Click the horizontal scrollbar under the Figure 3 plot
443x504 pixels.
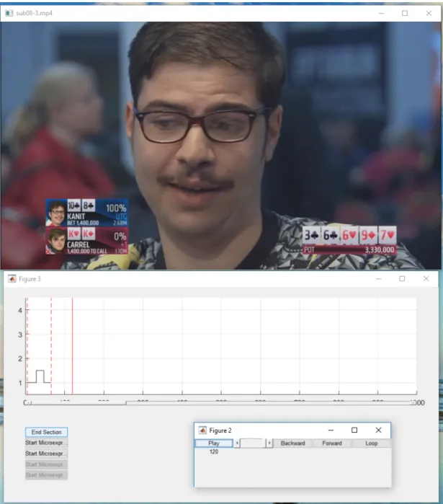click(221, 403)
